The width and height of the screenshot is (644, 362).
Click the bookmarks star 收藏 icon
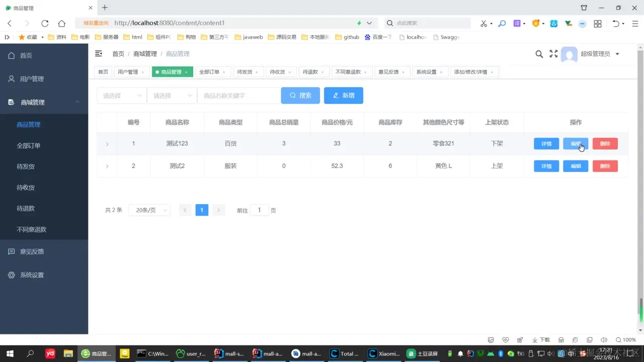tap(22, 37)
